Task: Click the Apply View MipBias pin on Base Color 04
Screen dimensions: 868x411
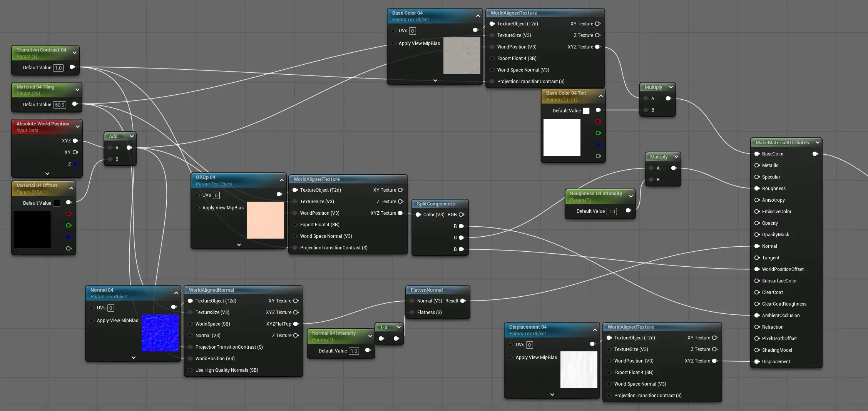Action: tap(393, 43)
